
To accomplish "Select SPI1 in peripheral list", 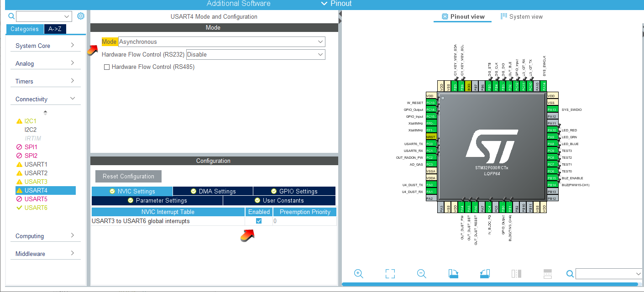I will point(31,147).
